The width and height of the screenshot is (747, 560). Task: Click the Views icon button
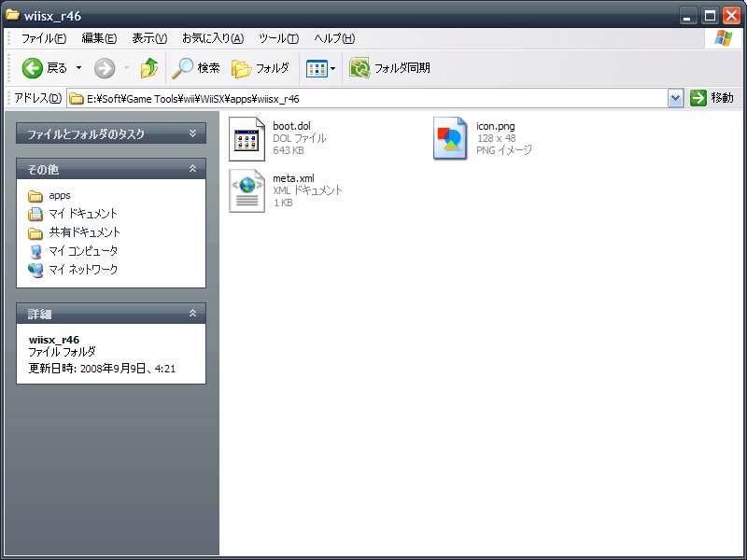(x=317, y=68)
